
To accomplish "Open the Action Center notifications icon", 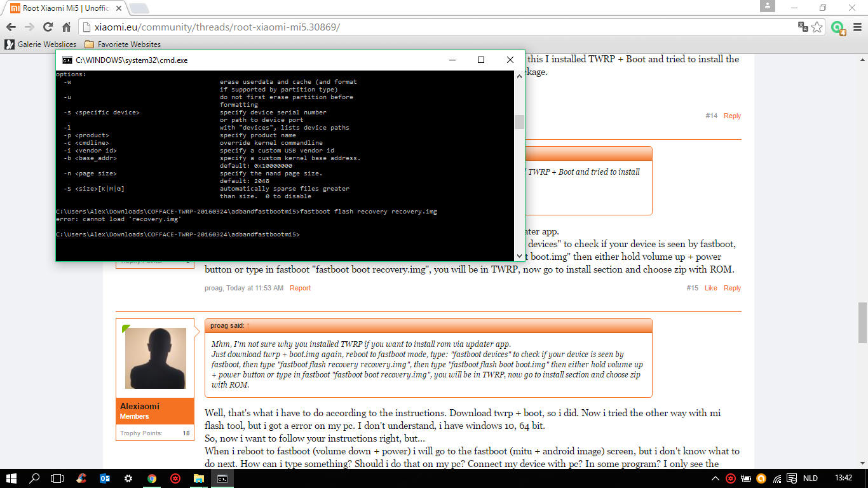I will (792, 478).
